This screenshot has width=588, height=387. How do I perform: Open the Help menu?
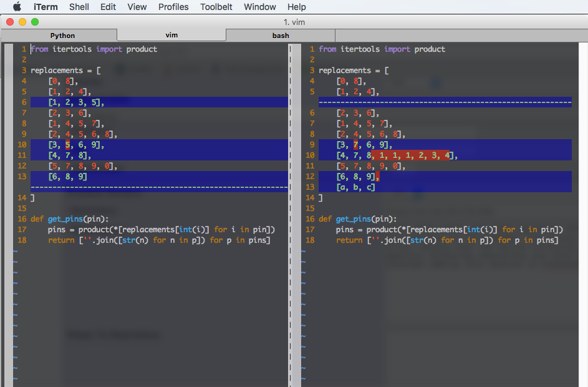[x=296, y=7]
